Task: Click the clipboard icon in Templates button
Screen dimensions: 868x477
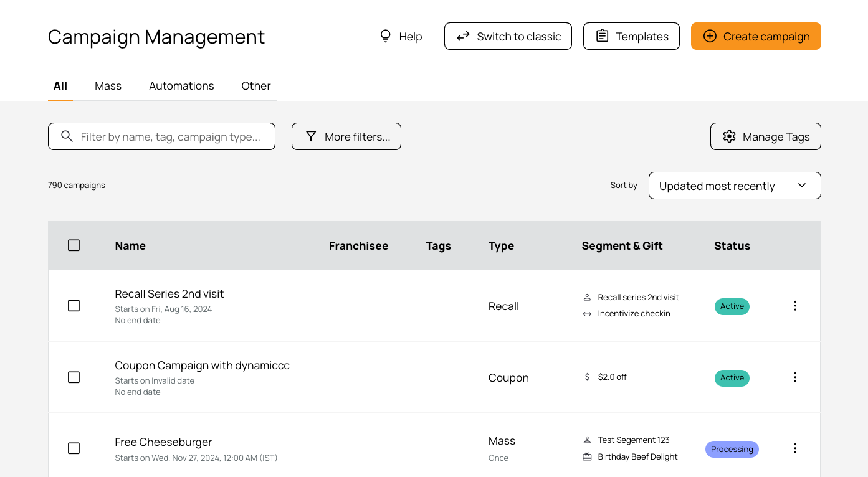Action: pyautogui.click(x=602, y=36)
